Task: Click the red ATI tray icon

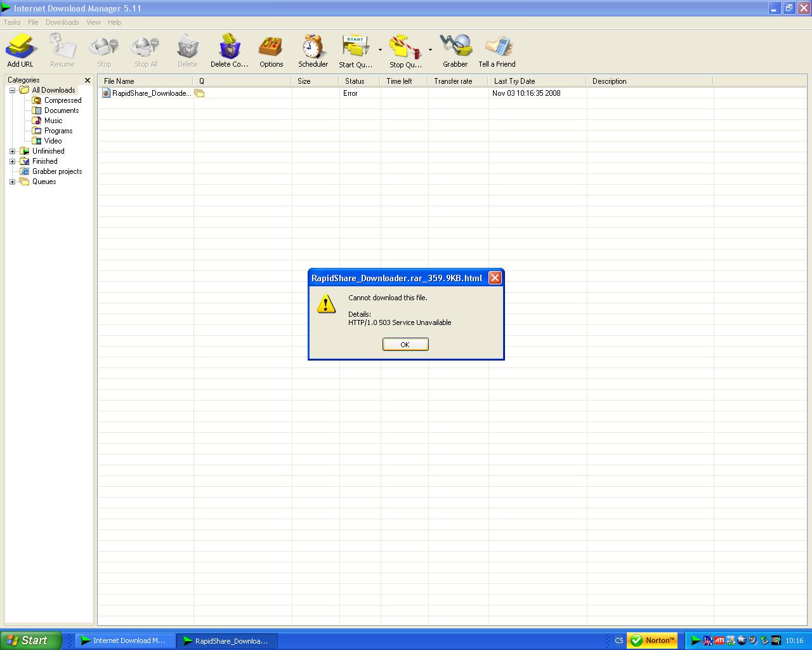Action: [719, 640]
